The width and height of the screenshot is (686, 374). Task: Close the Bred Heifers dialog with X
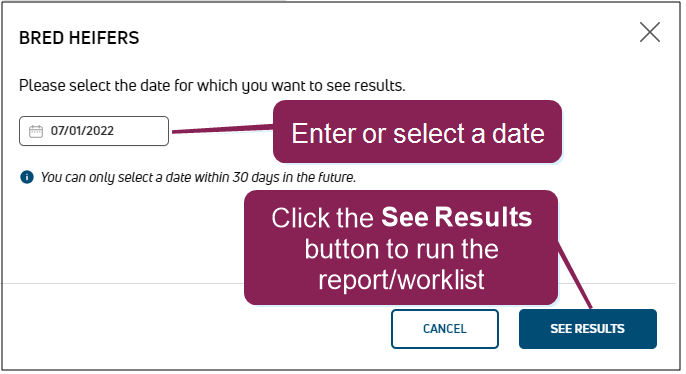650,32
